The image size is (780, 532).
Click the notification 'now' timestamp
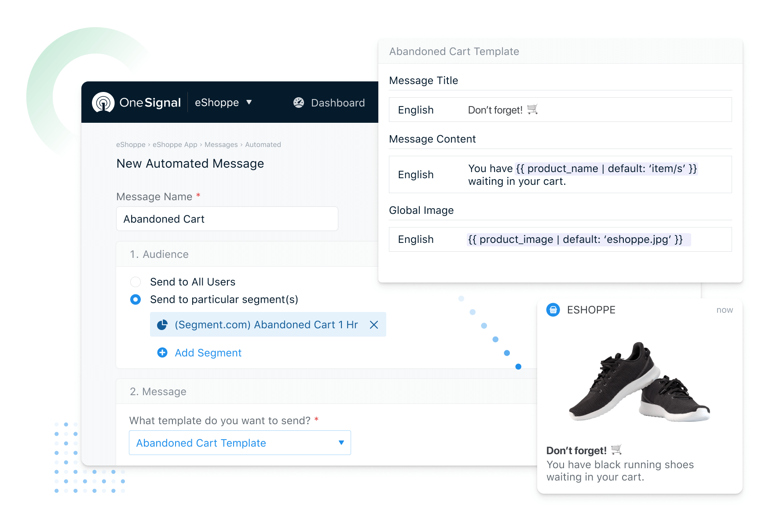tap(725, 310)
